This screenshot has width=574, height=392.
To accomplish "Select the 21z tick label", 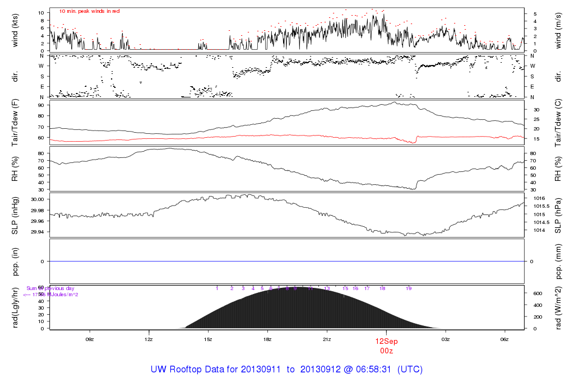I will click(327, 339).
